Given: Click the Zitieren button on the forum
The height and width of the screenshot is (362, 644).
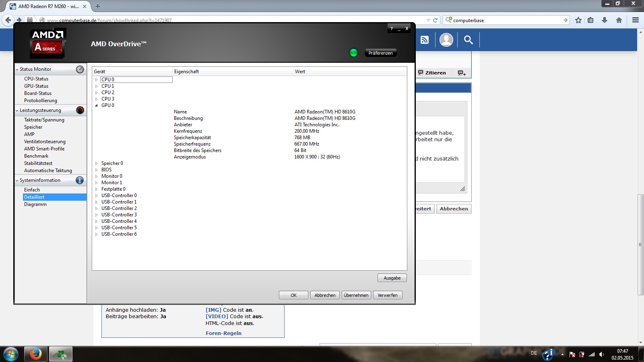Looking at the screenshot, I should pyautogui.click(x=432, y=73).
